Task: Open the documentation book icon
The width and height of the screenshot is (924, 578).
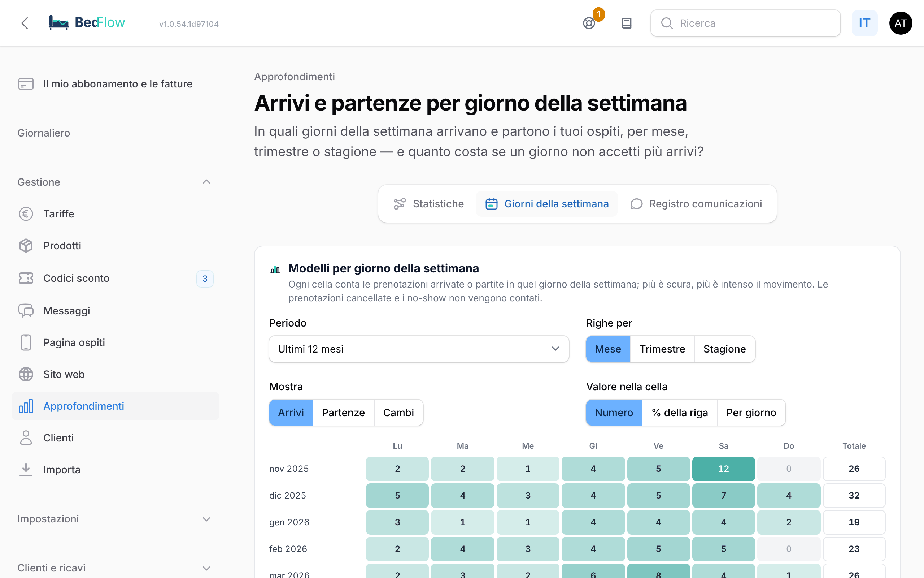Action: (627, 23)
